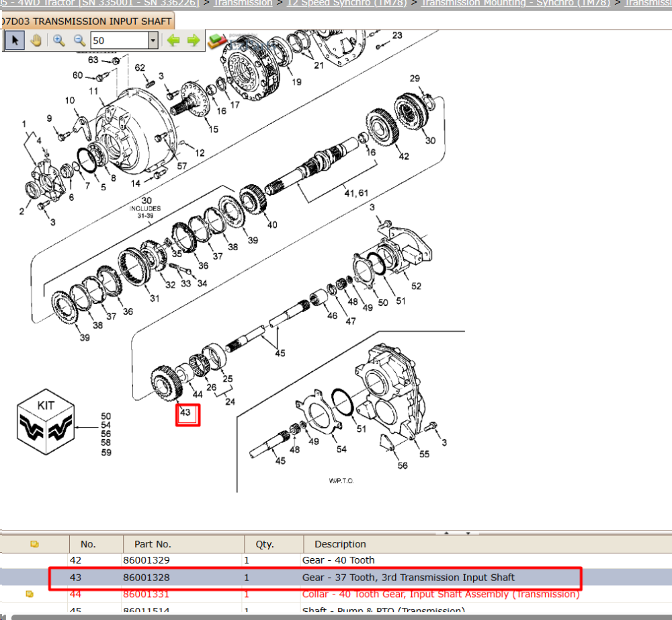Sort by the Qty. column header
This screenshot has height=620, width=672.
tap(264, 544)
